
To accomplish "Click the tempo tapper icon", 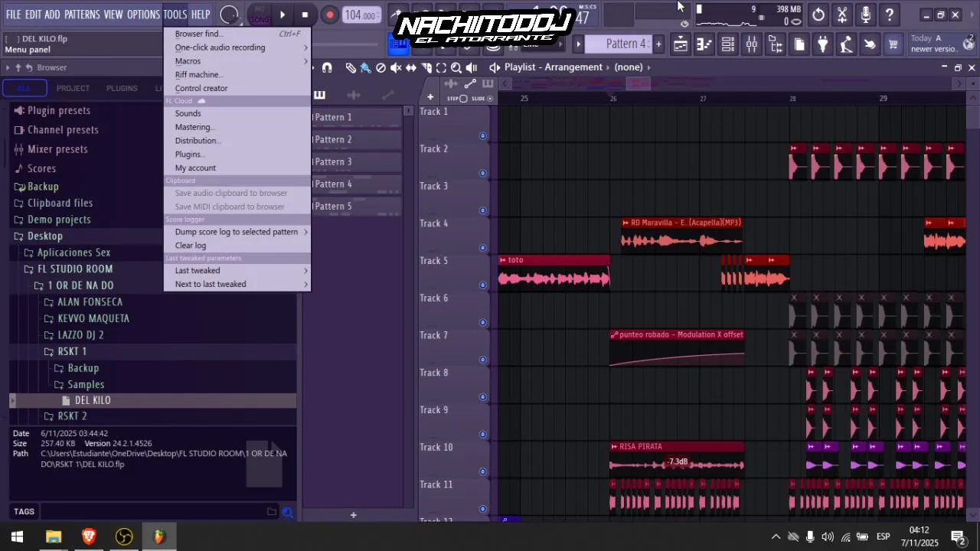I will coord(846,45).
